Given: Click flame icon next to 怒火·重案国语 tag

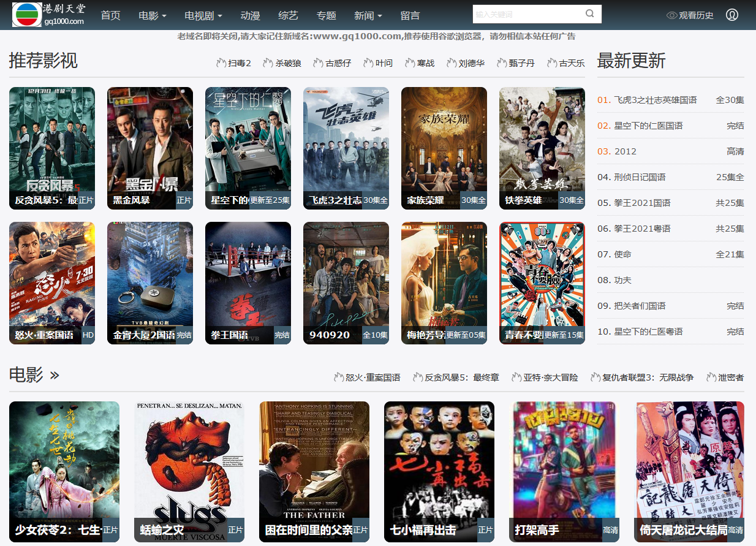Looking at the screenshot, I should [339, 377].
